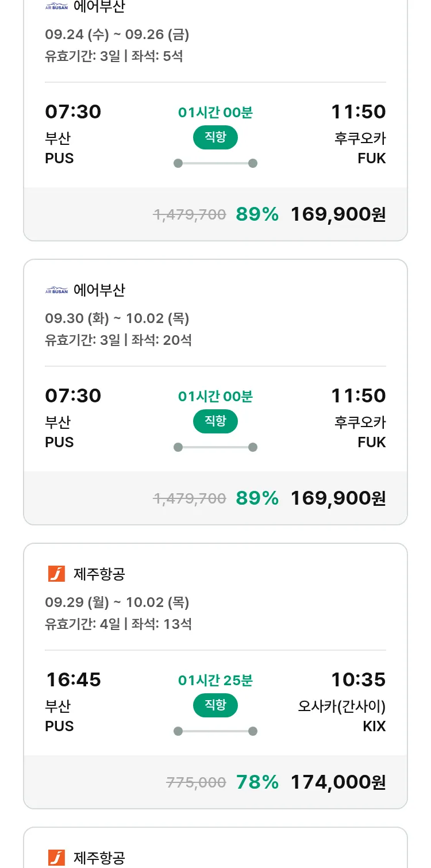Open the 09.29 (월) ~ 10.02 (목) date range
431x868 pixels.
117,602
